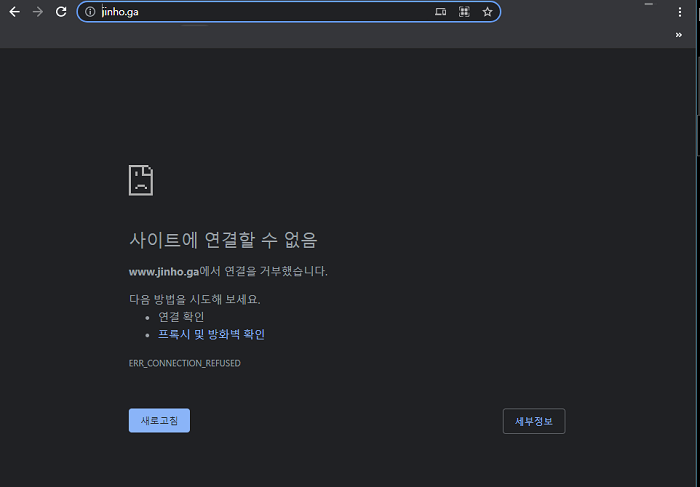This screenshot has width=700, height=487.
Task: Bookmark this page with the star icon
Action: click(487, 12)
